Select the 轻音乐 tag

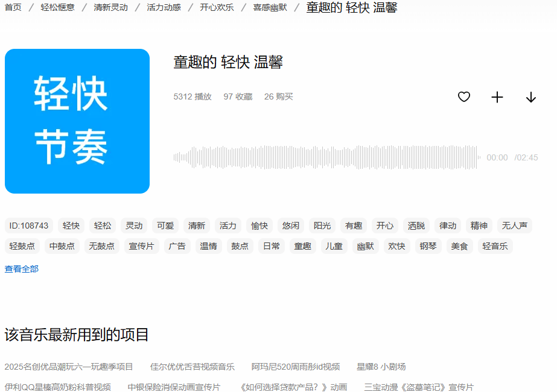(495, 247)
